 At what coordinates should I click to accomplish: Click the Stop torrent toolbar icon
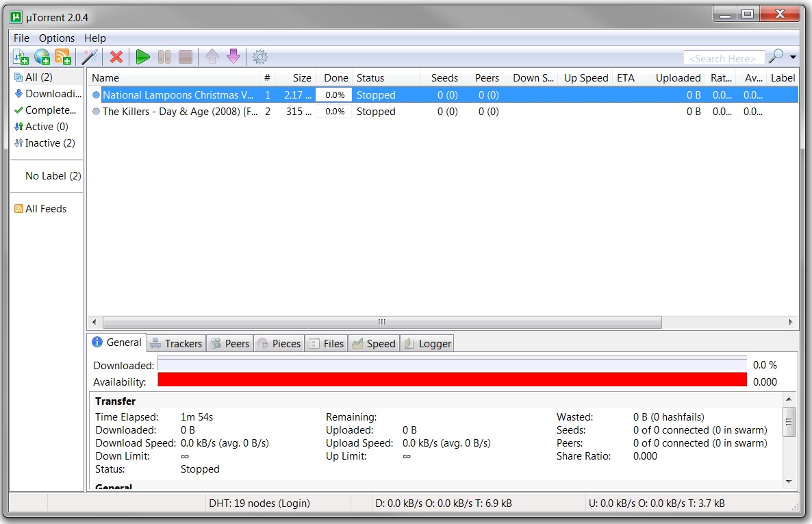pos(186,56)
